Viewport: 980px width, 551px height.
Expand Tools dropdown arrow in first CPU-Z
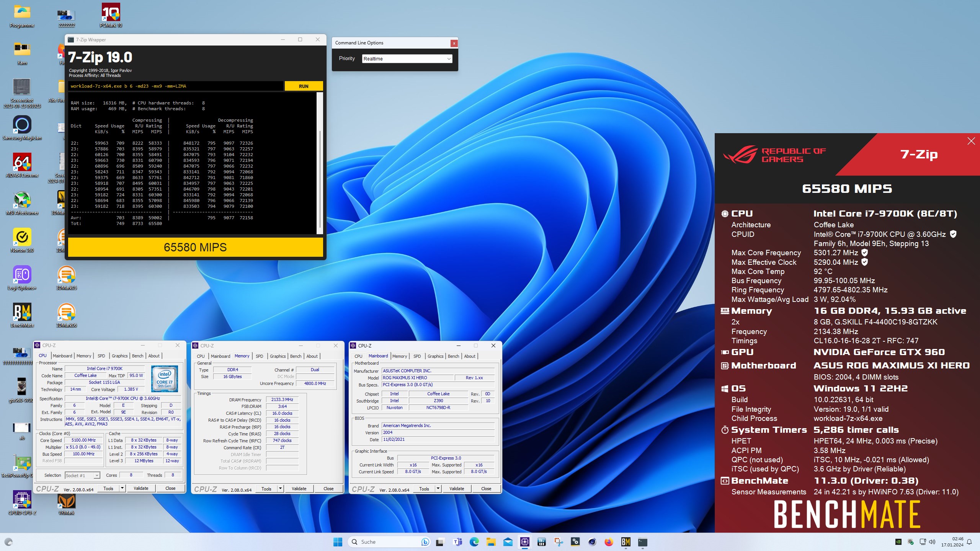pyautogui.click(x=122, y=488)
